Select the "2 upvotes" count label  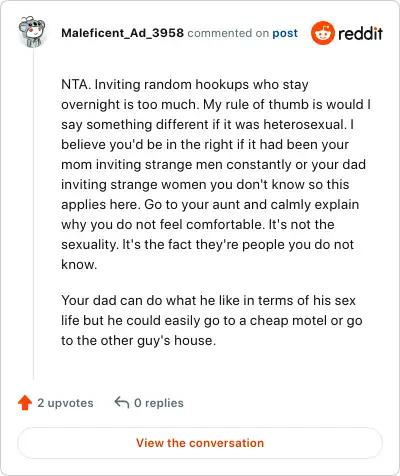point(65,403)
